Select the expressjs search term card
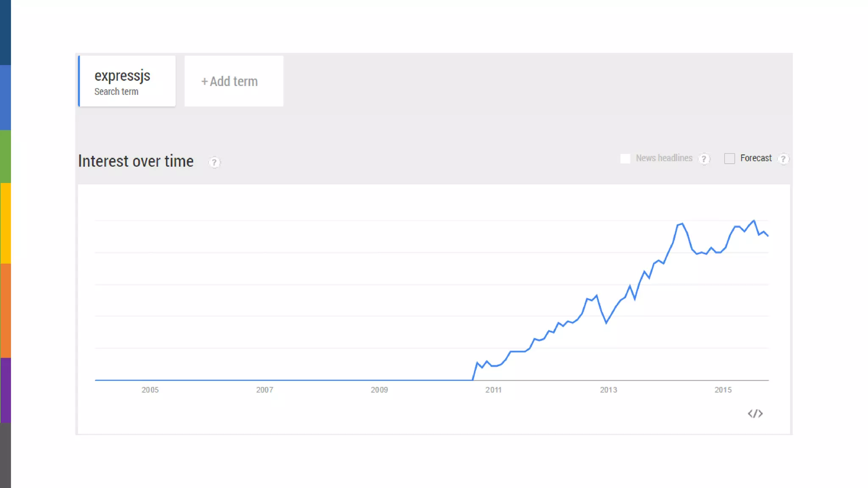Image resolution: width=868 pixels, height=488 pixels. click(127, 81)
